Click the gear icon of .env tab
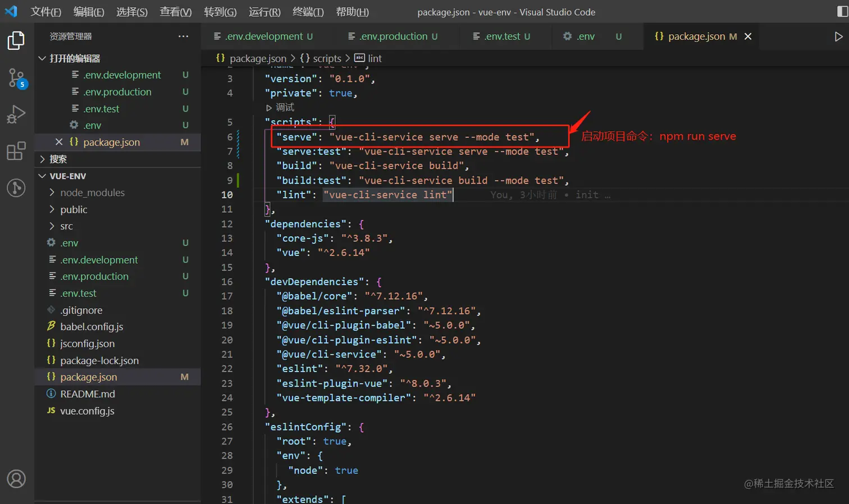Image resolution: width=849 pixels, height=504 pixels. tap(567, 36)
